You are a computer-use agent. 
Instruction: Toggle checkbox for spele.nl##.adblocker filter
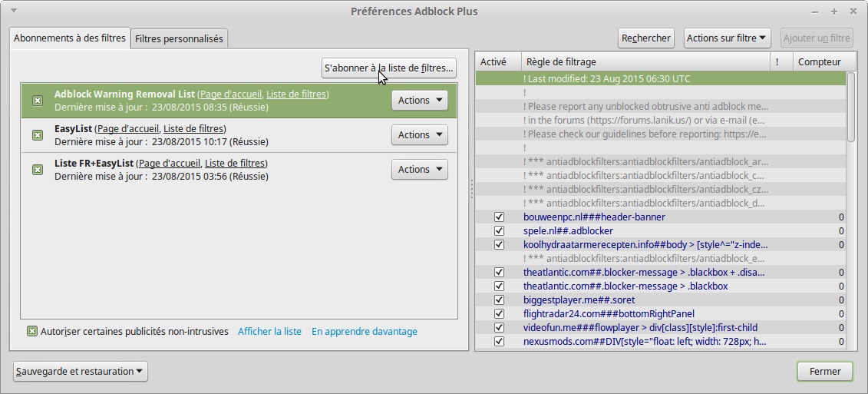tap(499, 230)
